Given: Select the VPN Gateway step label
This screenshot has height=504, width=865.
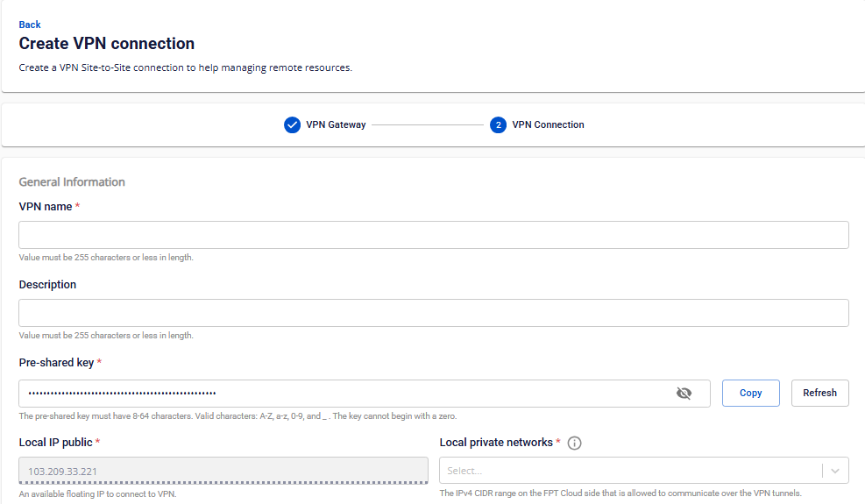Looking at the screenshot, I should [336, 125].
